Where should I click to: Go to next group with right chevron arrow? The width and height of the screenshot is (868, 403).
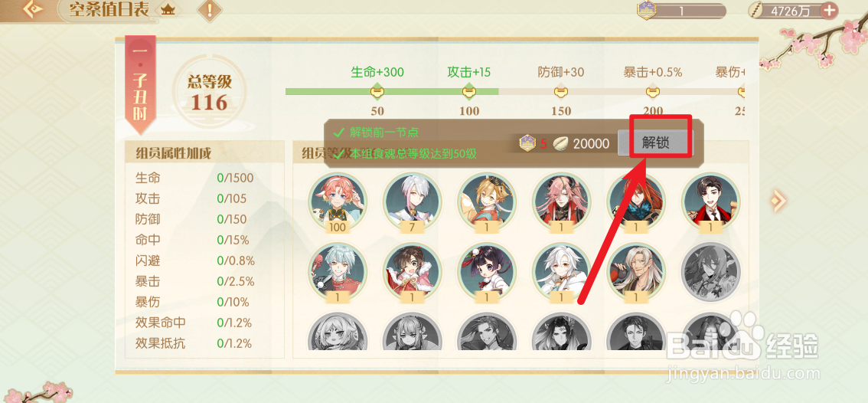pos(778,200)
